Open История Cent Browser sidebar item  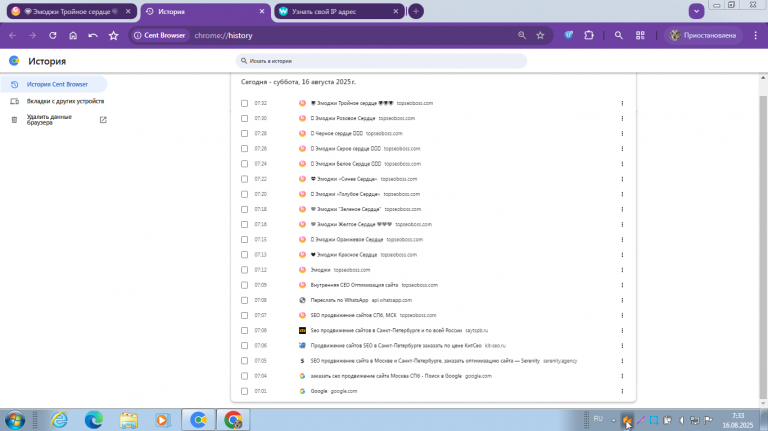click(x=54, y=84)
